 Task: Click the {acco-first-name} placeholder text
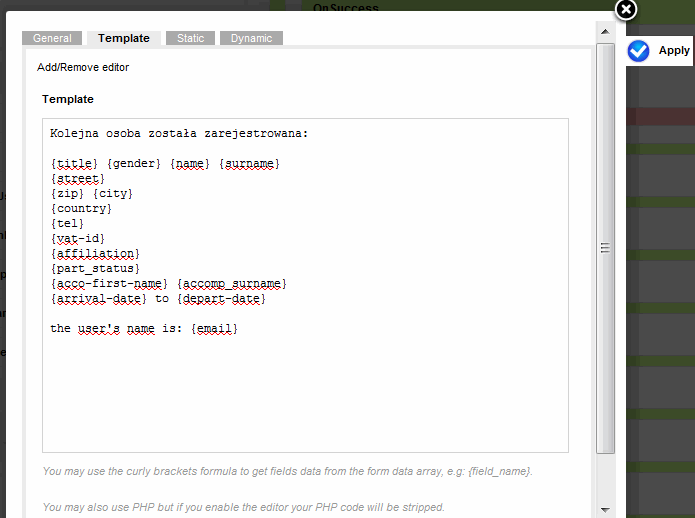coord(109,284)
